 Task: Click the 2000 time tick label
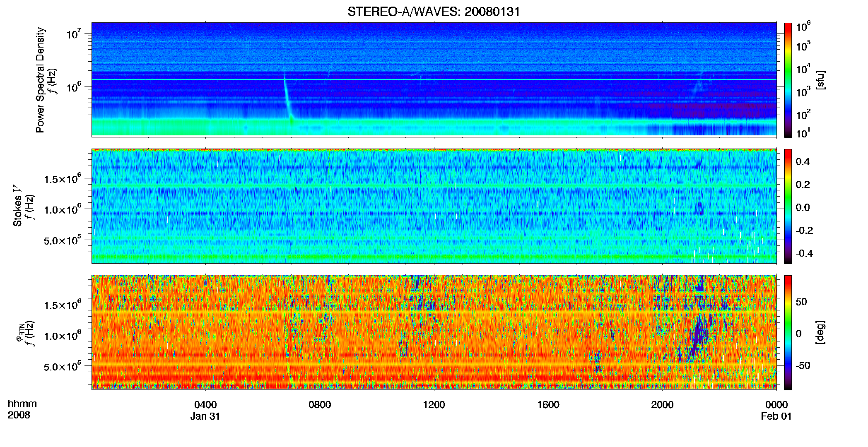(x=662, y=405)
